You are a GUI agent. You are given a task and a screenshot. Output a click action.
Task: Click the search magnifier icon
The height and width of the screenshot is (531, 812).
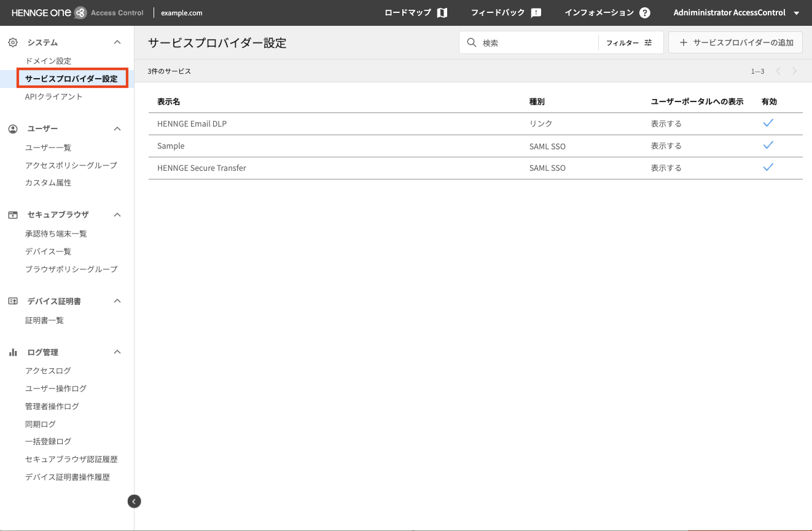(472, 42)
